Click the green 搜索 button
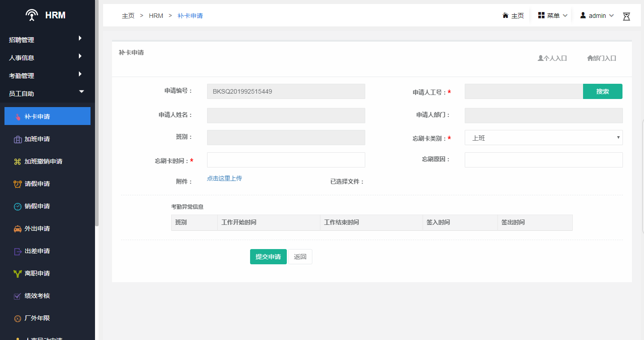The width and height of the screenshot is (644, 340). (602, 91)
